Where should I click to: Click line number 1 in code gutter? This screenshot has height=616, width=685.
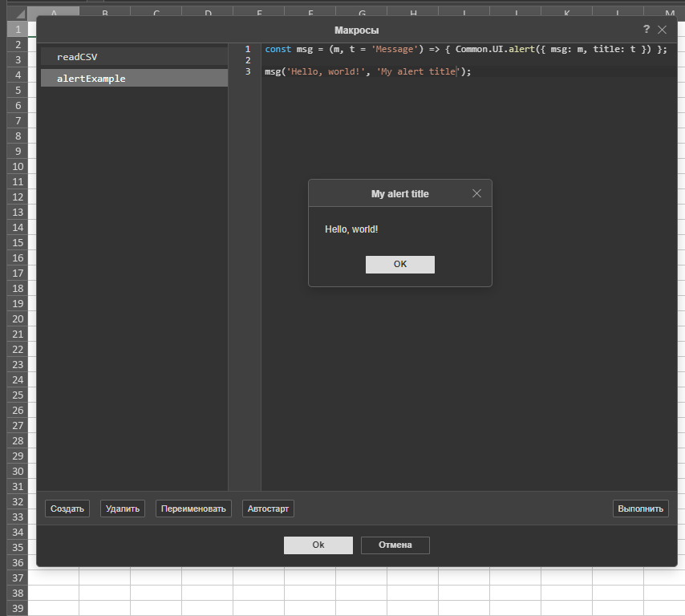point(248,49)
